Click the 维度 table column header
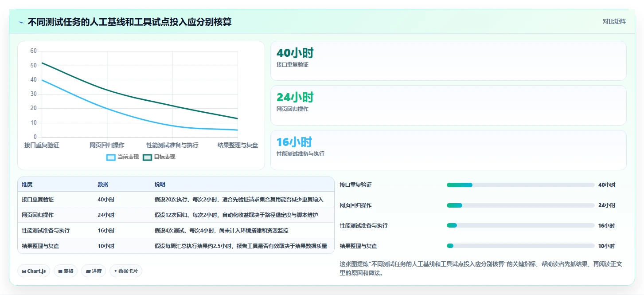 click(x=27, y=185)
